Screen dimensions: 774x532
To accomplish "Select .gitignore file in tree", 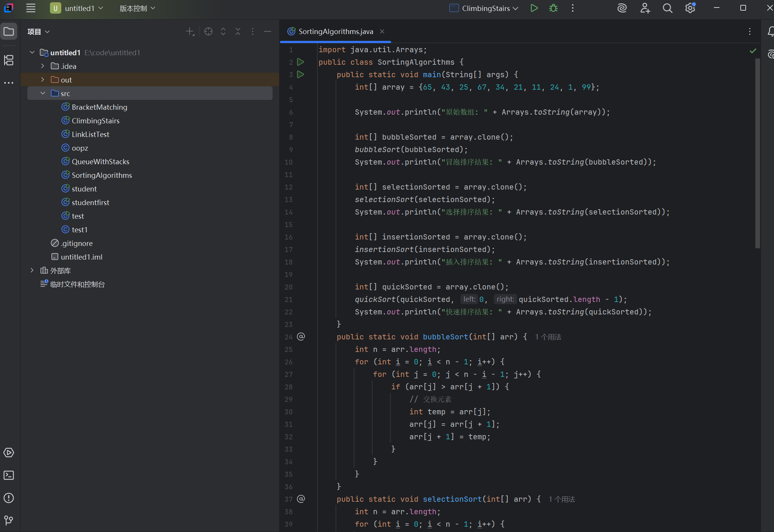I will [x=77, y=243].
